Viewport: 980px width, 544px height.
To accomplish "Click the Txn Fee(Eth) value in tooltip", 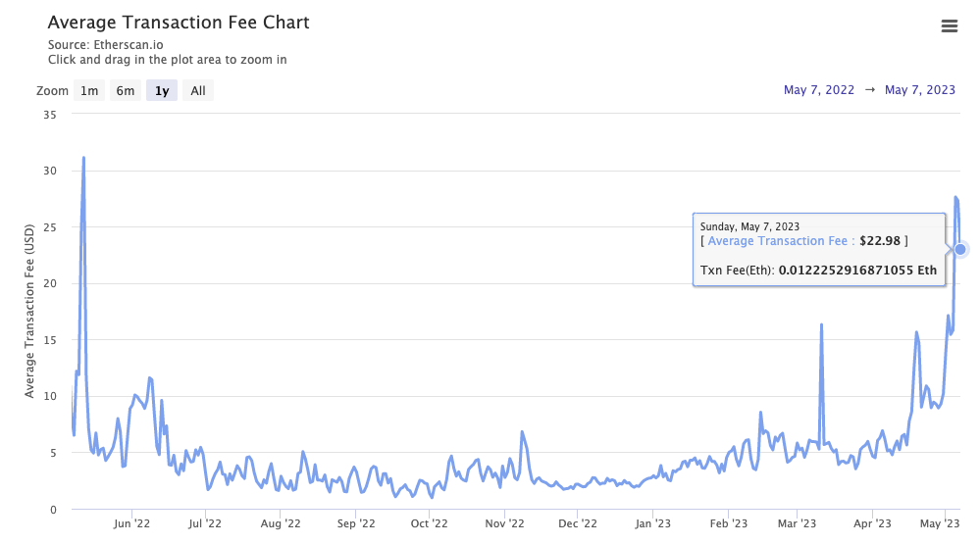I will coord(857,271).
